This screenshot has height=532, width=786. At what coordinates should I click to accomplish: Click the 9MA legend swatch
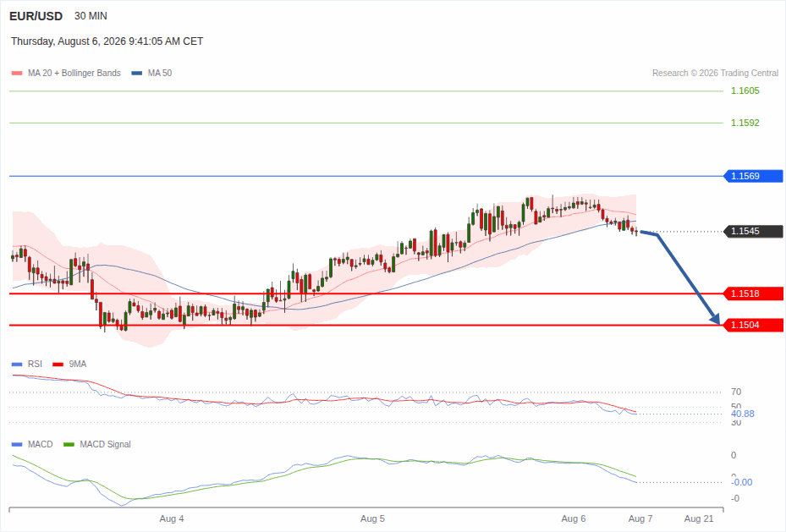[58, 365]
